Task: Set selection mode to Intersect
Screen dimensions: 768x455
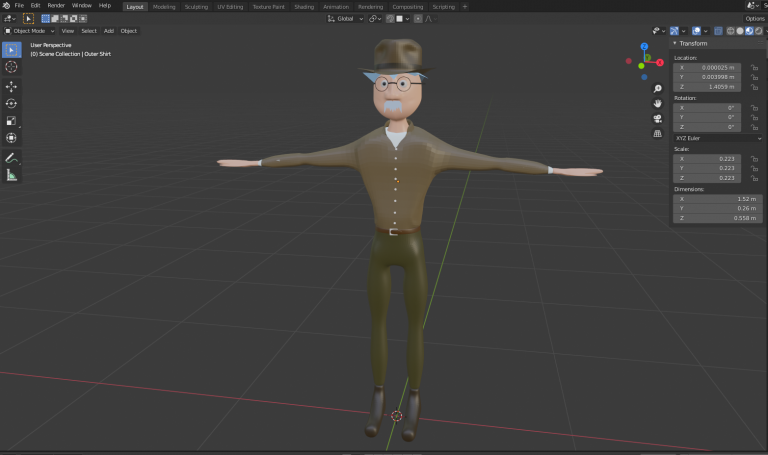Action: [83, 19]
